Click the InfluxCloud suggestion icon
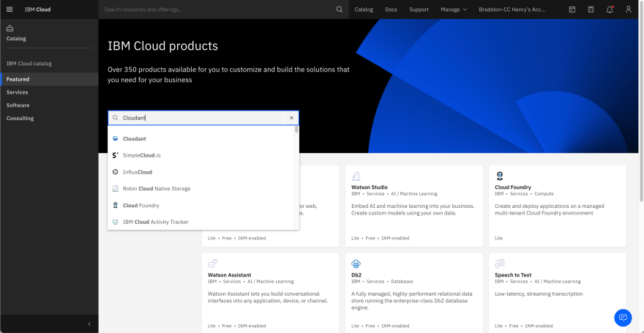 116,172
